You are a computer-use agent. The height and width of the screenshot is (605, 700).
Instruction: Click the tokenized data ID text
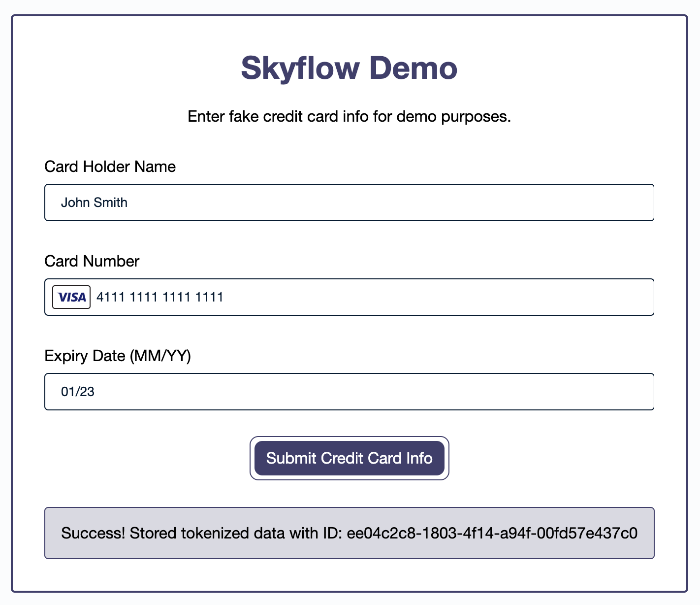coord(492,533)
